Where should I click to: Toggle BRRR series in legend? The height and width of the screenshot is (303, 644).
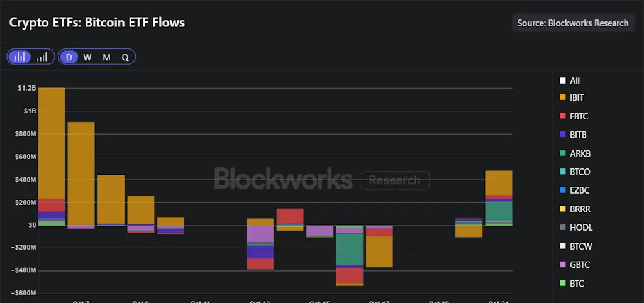[575, 209]
